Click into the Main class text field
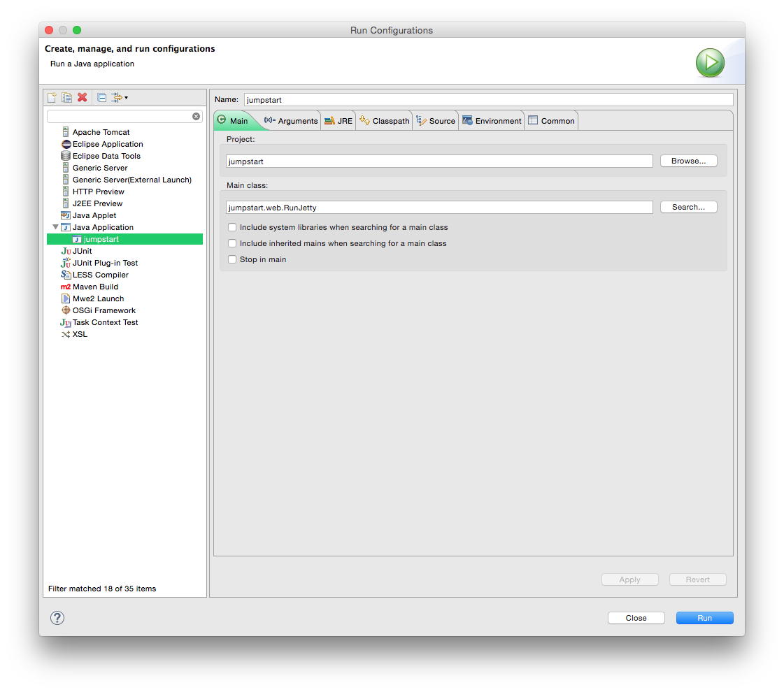Screen dimensions: 784x692 pyautogui.click(x=439, y=208)
